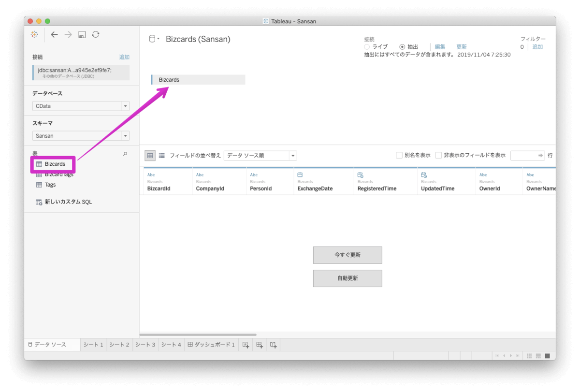Enable the 別名を表示 checkbox

(399, 155)
